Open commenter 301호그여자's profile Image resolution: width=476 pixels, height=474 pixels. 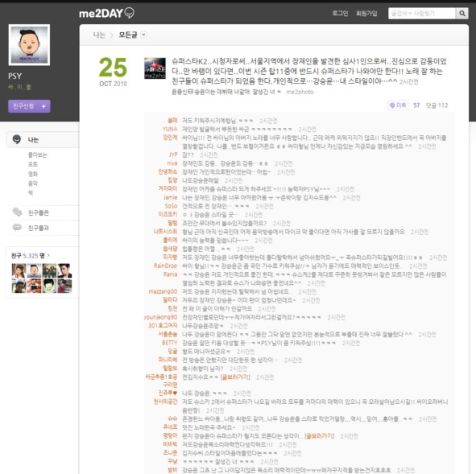pos(163,325)
